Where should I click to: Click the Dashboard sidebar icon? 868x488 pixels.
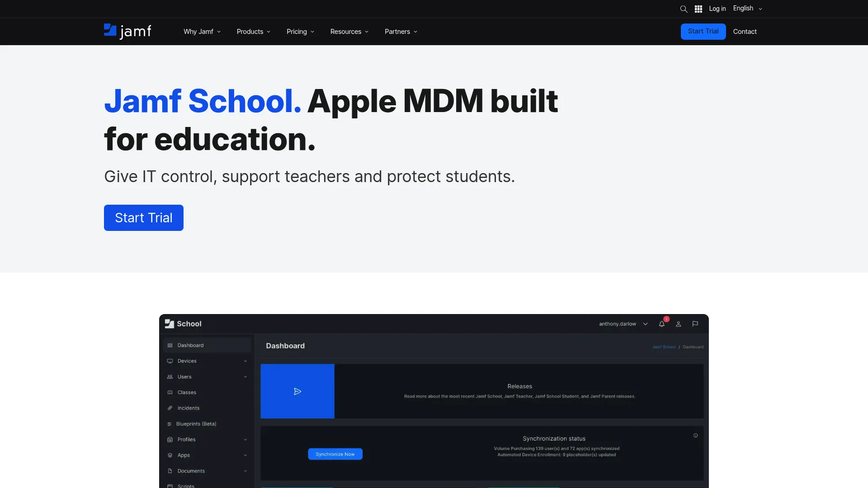pos(170,346)
